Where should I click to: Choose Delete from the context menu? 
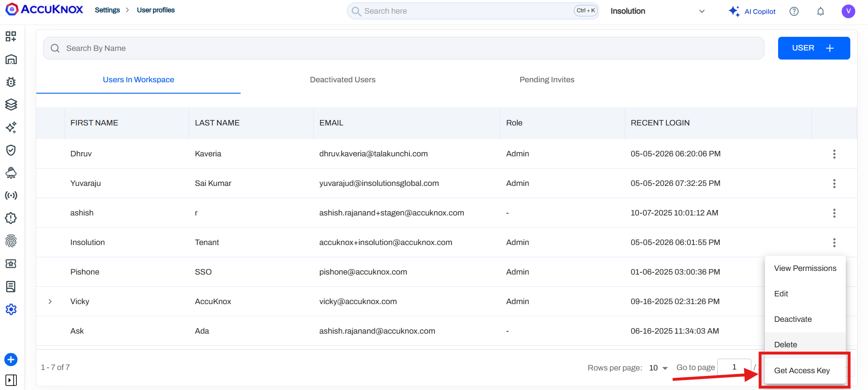point(805,344)
